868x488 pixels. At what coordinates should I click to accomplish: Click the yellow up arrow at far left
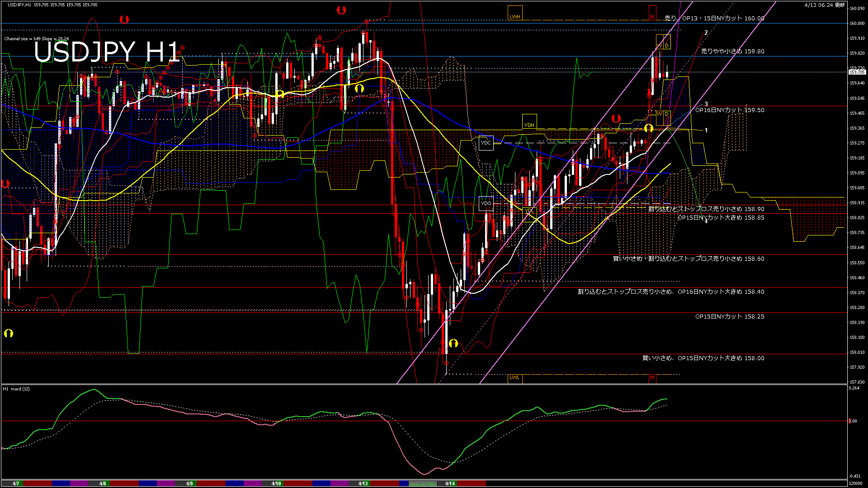tap(8, 333)
